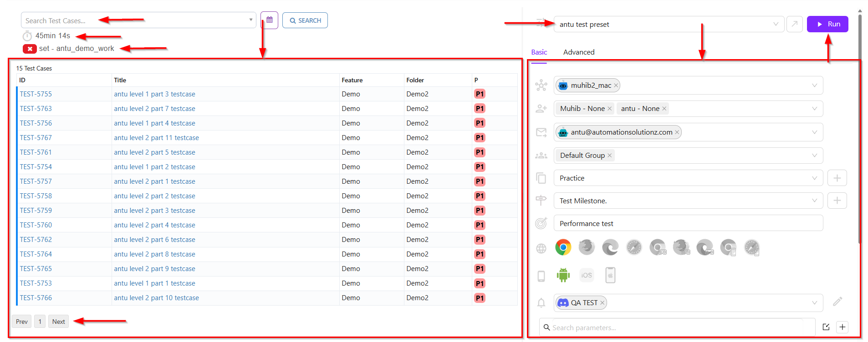Remove the set antu_demo_work filter
The height and width of the screenshot is (342, 868).
coord(30,49)
